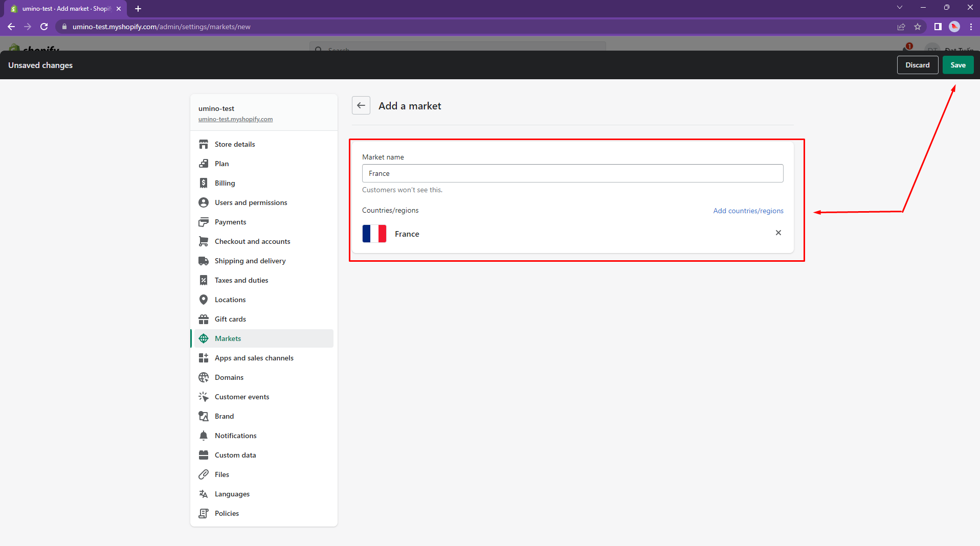Click Add countries/regions link

[748, 211]
